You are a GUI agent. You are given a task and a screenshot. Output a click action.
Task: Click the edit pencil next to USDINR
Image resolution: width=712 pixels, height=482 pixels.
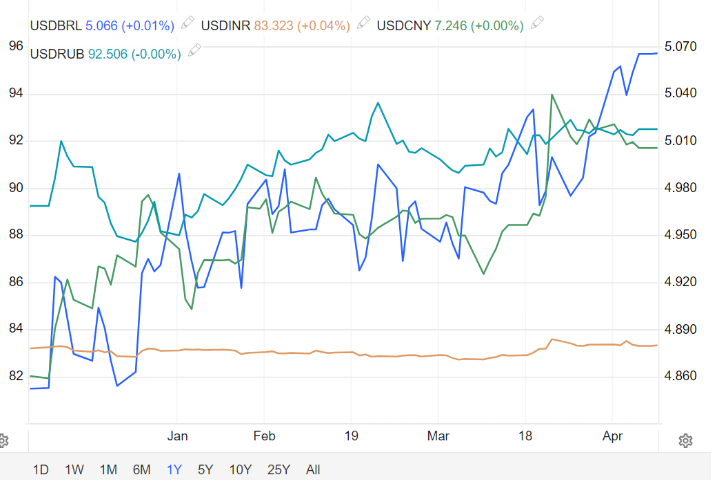[362, 22]
